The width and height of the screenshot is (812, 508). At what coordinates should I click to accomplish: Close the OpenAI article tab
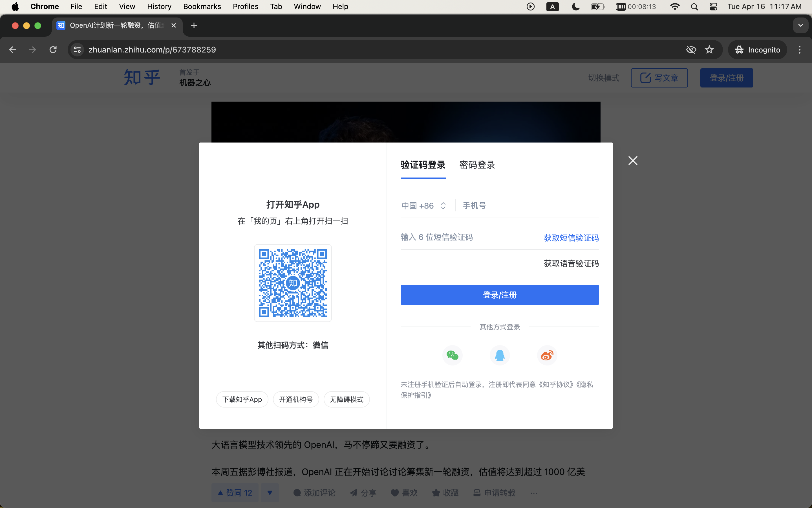[173, 25]
